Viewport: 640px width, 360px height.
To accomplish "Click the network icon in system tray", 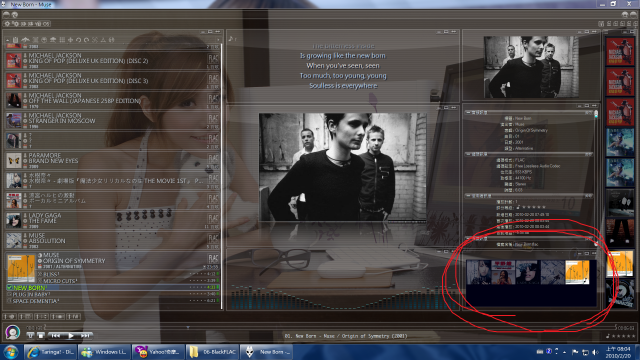I will click(585, 352).
